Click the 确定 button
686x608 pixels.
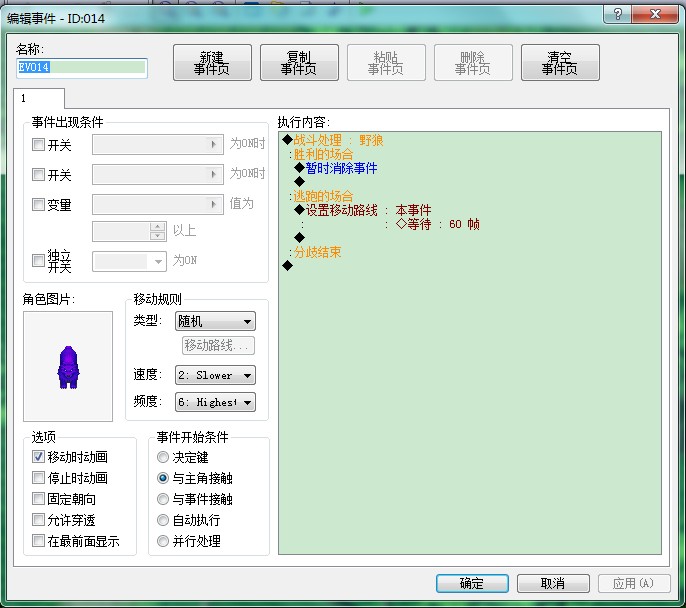[x=472, y=584]
